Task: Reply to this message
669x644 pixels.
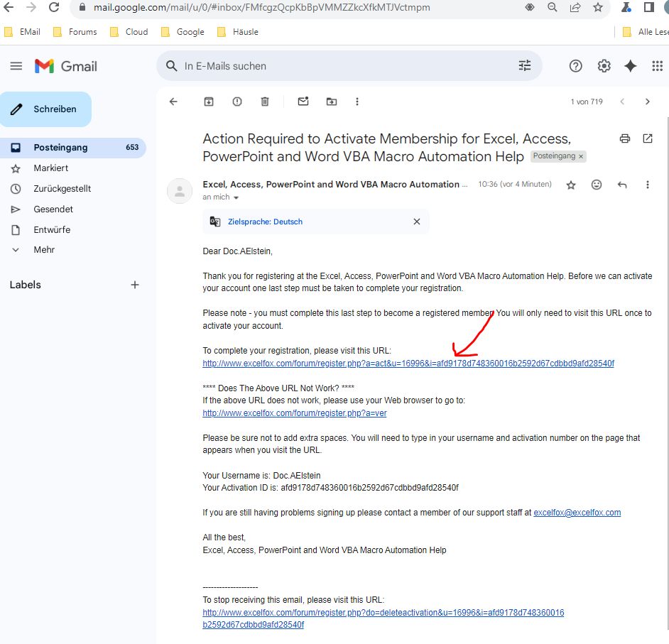Action: pyautogui.click(x=622, y=185)
